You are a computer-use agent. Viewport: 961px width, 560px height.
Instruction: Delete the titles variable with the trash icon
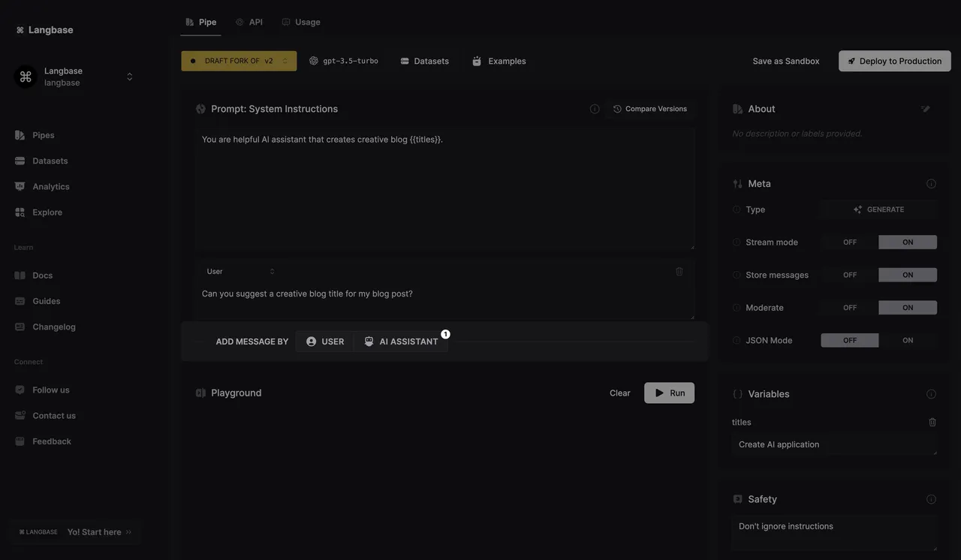pos(932,422)
